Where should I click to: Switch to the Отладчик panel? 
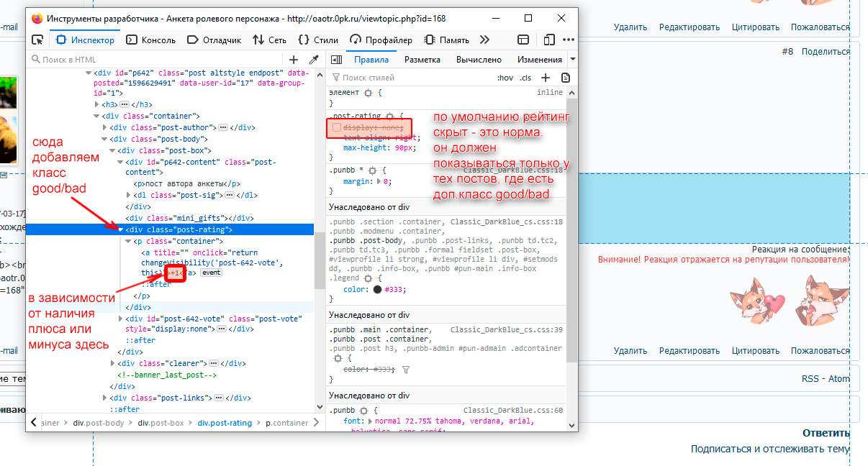[214, 40]
